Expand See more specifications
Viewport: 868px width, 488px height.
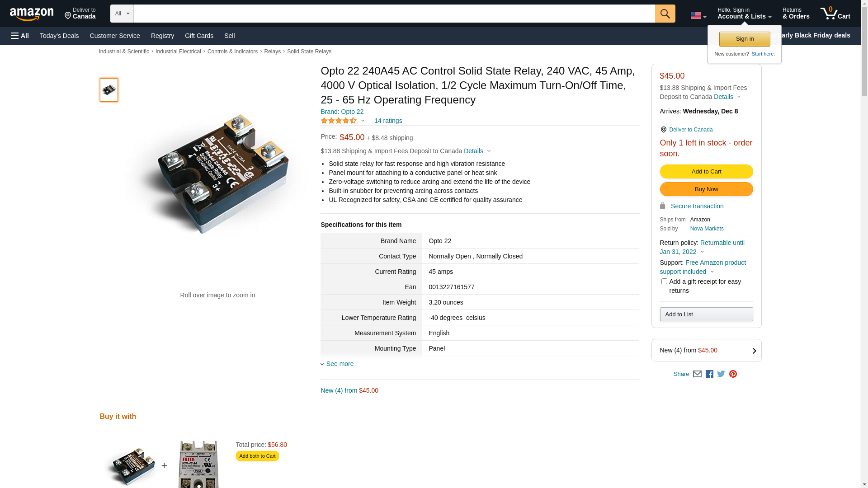pos(340,364)
